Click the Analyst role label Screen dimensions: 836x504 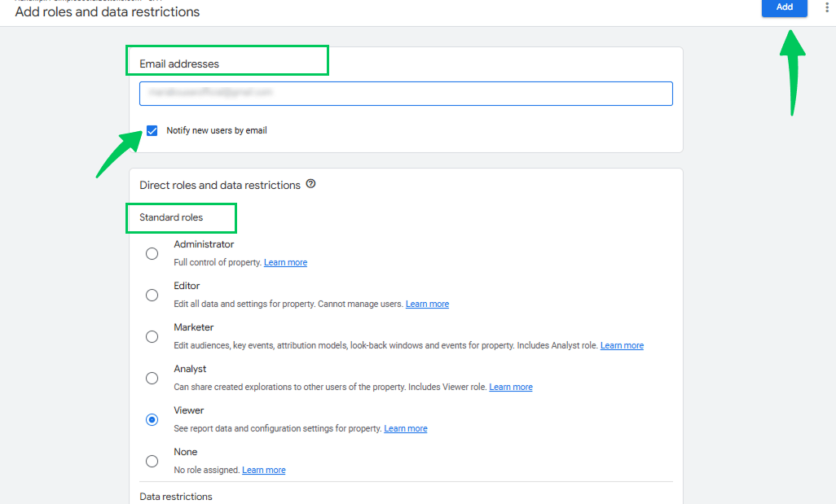click(190, 369)
